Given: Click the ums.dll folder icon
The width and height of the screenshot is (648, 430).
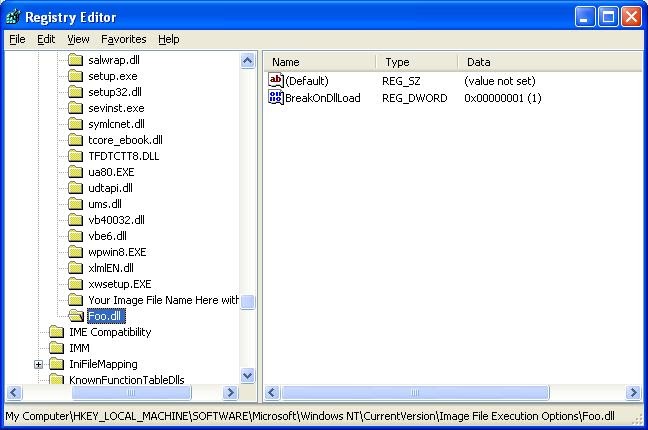Looking at the screenshot, I should click(75, 204).
